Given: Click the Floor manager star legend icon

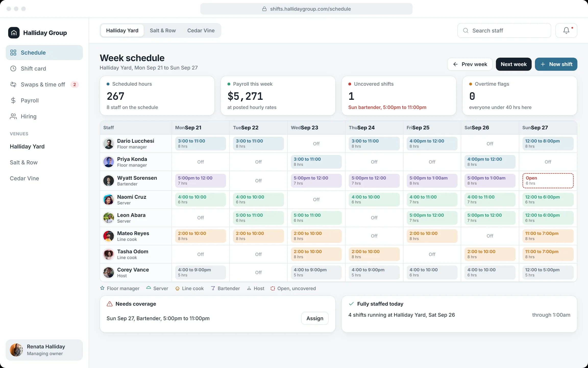Looking at the screenshot, I should pos(102,288).
